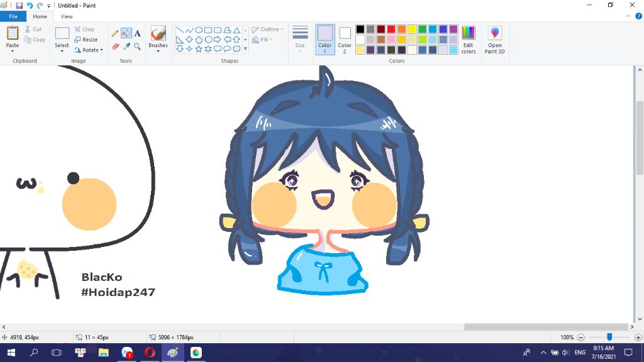The width and height of the screenshot is (644, 362).
Task: Switch to the Home tab
Action: [40, 16]
